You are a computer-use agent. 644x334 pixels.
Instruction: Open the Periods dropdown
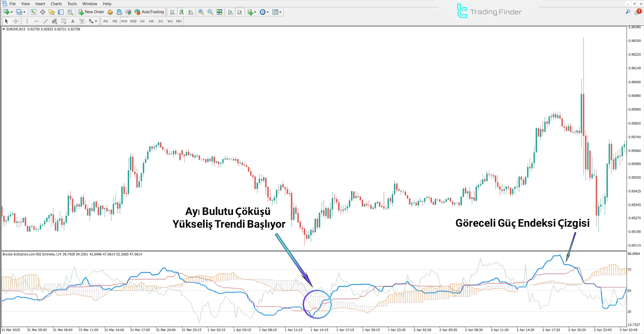point(264,12)
